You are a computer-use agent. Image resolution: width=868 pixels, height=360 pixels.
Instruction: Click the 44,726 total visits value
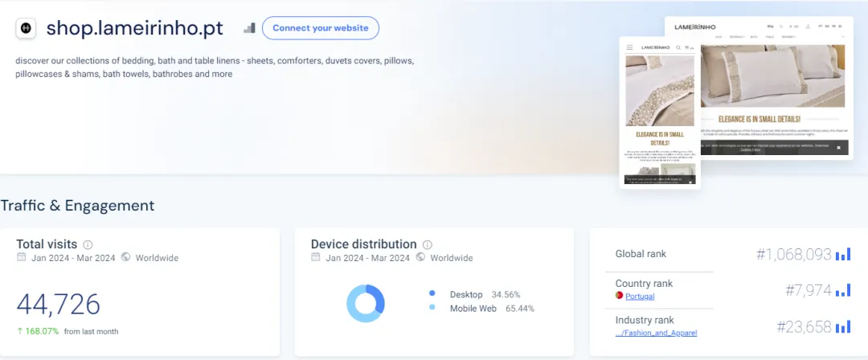click(x=58, y=304)
